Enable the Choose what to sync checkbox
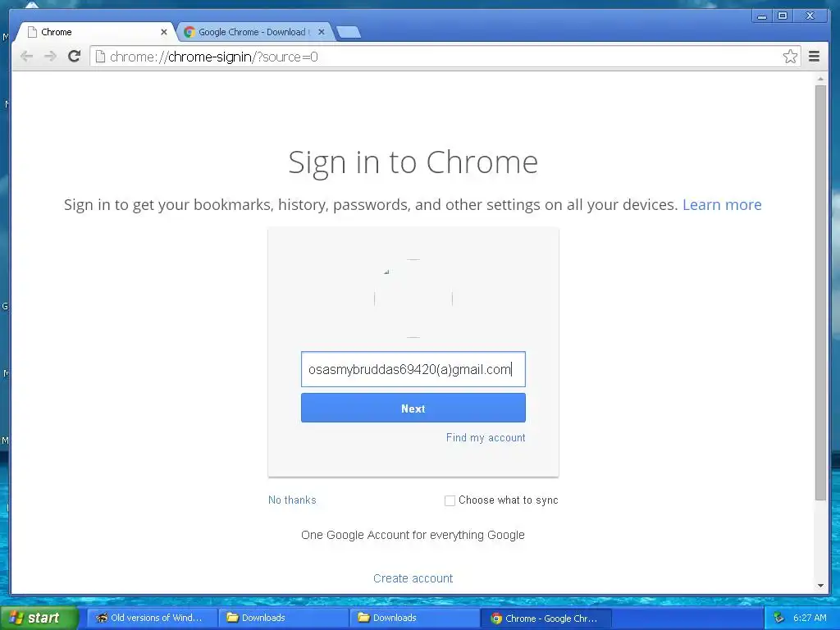This screenshot has width=840, height=630. click(450, 500)
